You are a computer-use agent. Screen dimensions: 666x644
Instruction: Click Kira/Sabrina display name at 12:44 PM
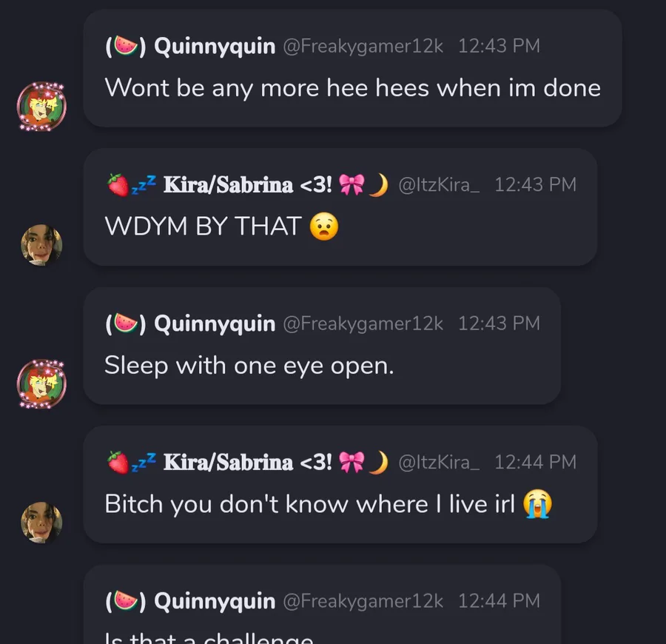228,462
